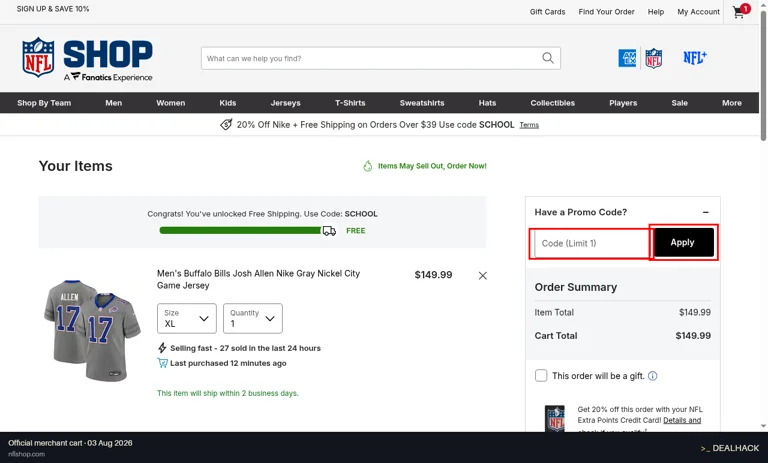Collapse the Have a Promo Code section
Viewport: 768px width, 463px height.
pos(706,212)
